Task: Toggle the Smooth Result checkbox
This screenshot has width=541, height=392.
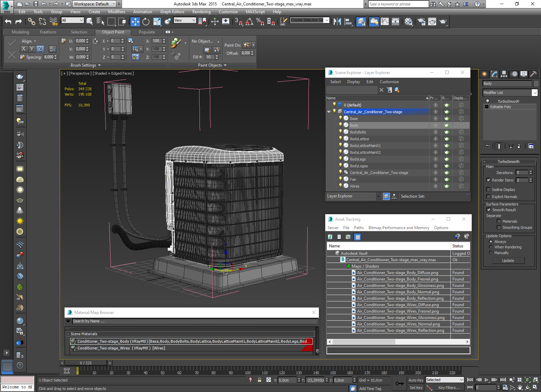Action: [489, 210]
